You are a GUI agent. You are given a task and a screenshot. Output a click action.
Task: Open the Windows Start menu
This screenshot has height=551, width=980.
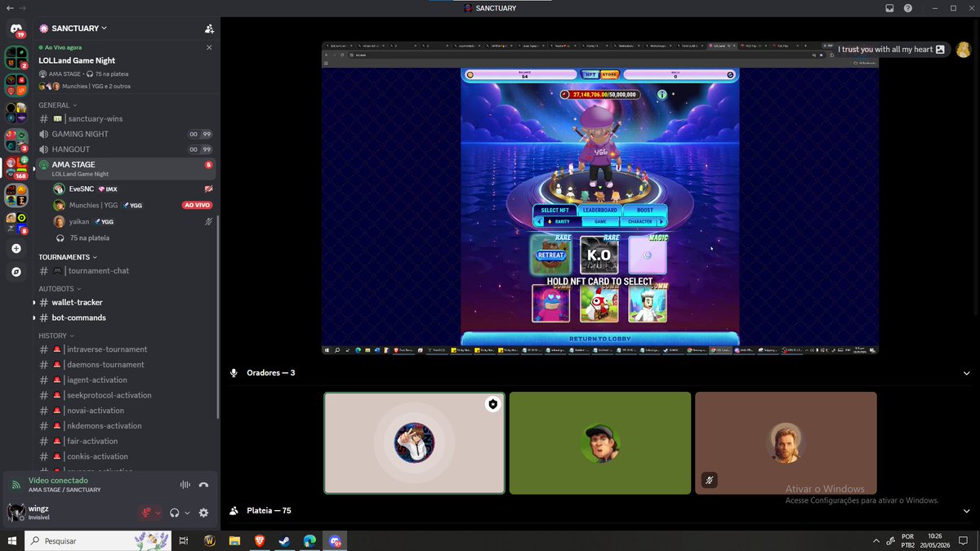[12, 540]
